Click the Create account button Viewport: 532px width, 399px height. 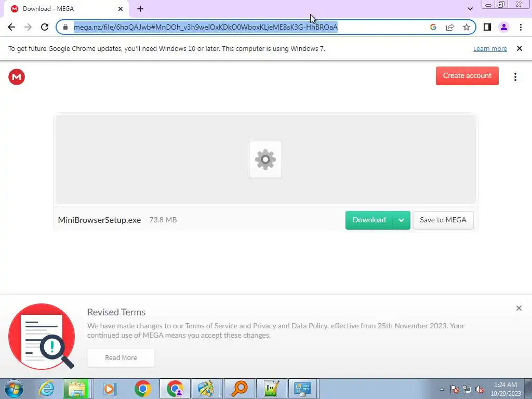[467, 76]
